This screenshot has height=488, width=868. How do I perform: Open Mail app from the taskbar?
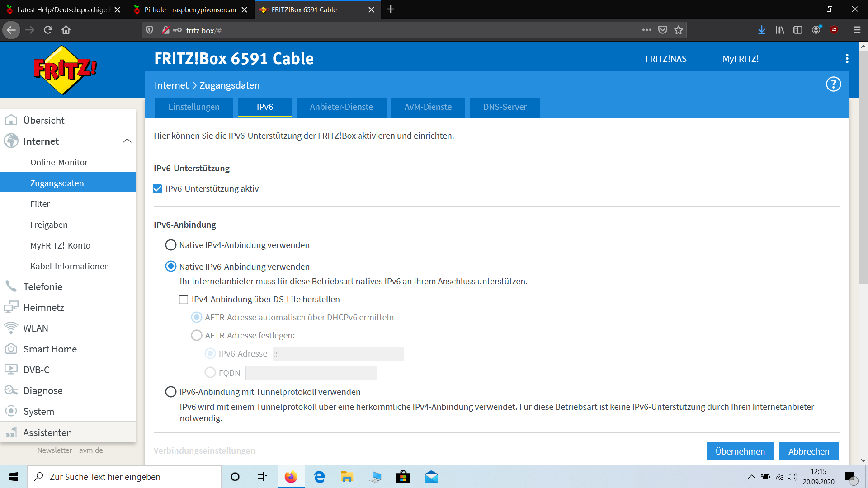(431, 477)
